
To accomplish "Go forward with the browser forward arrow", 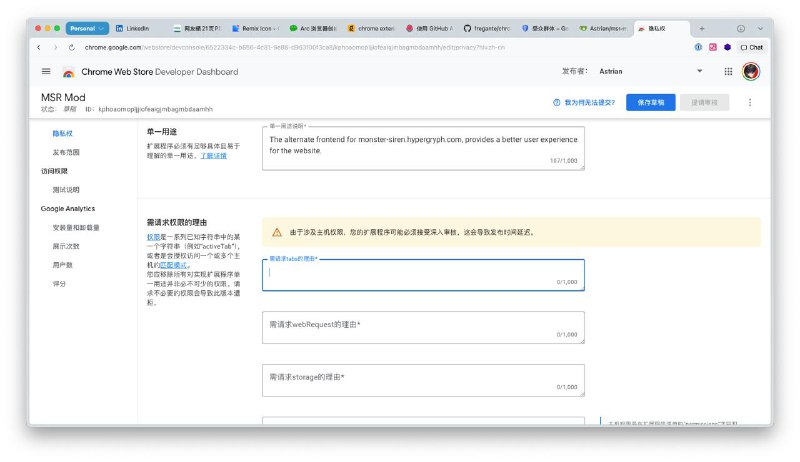I will click(55, 47).
